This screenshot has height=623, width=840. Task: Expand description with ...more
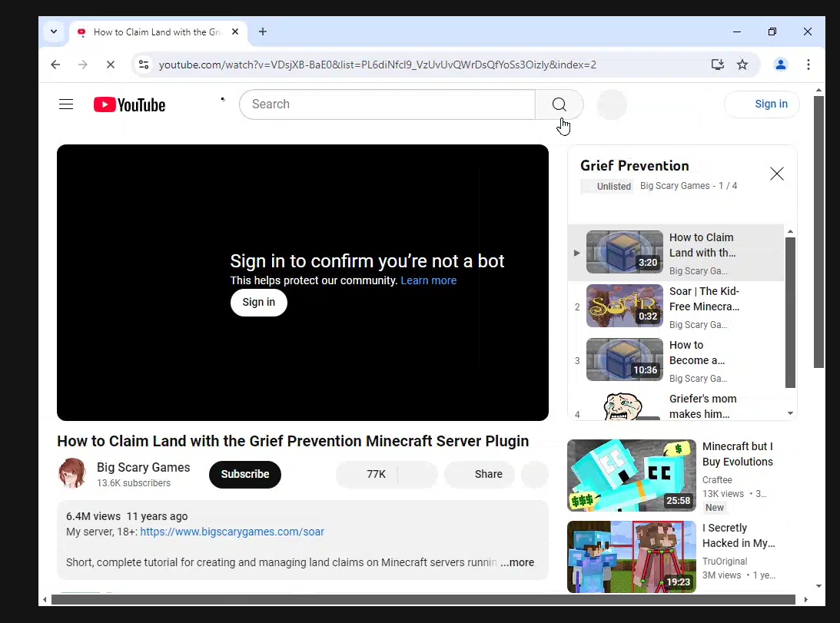517,562
